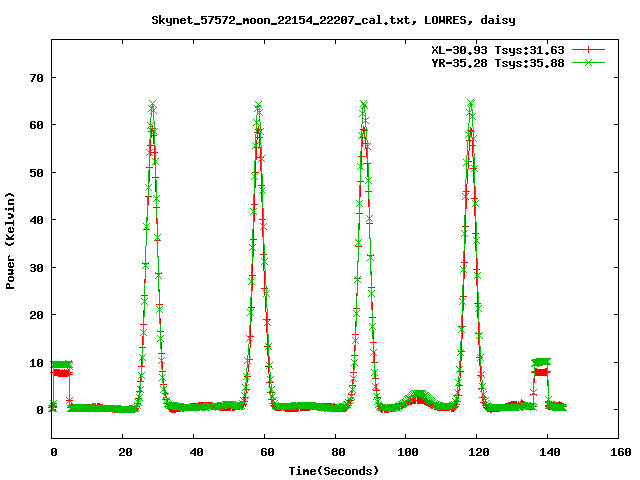Click the 80 tick label on the x-axis

336,452
